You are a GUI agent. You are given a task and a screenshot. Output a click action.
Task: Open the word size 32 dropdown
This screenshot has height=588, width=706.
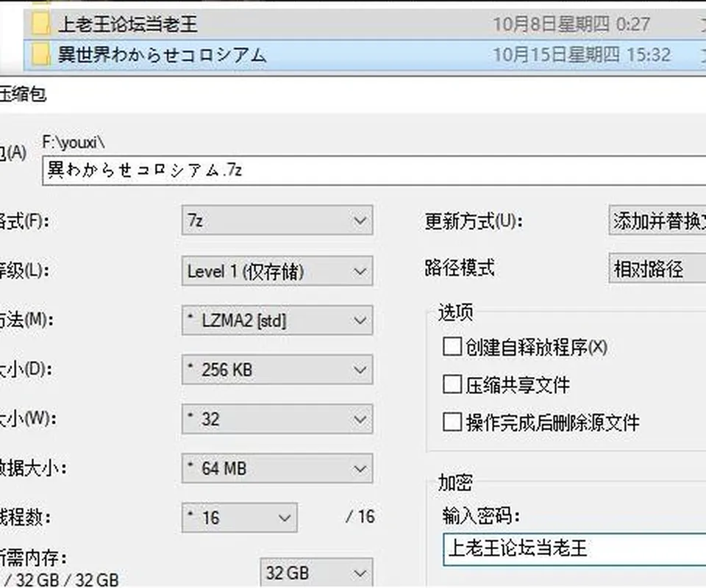tap(277, 419)
